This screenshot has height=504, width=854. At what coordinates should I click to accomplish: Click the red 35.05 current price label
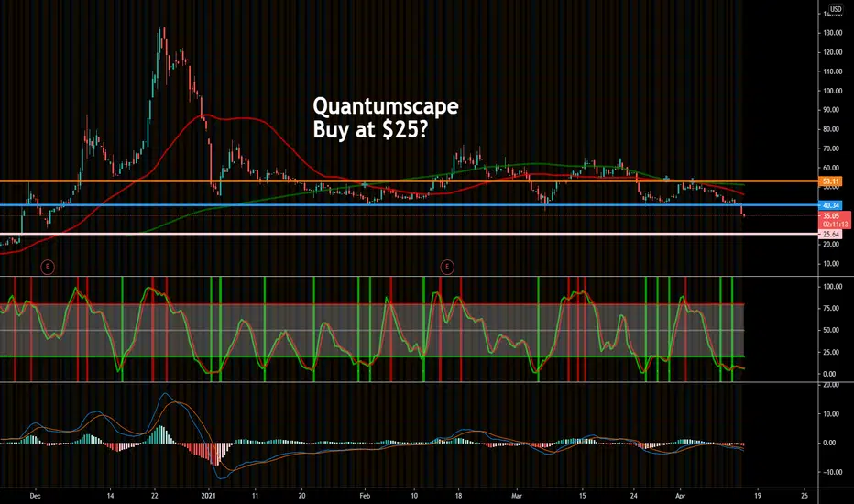pos(831,216)
